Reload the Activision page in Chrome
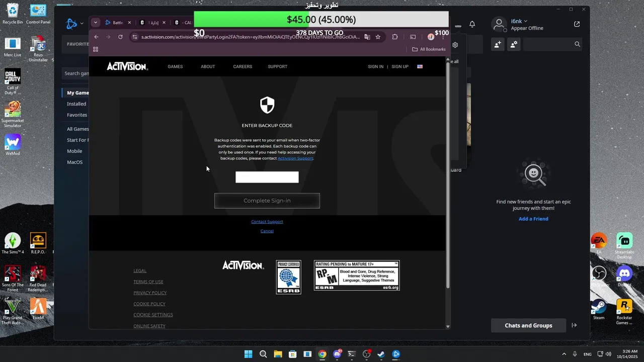Image resolution: width=644 pixels, height=362 pixels. tap(120, 37)
